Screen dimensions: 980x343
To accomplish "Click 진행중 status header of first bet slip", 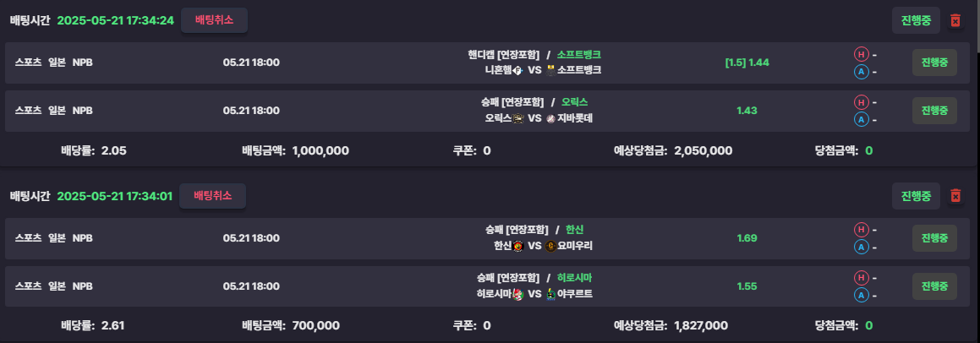I will [916, 20].
